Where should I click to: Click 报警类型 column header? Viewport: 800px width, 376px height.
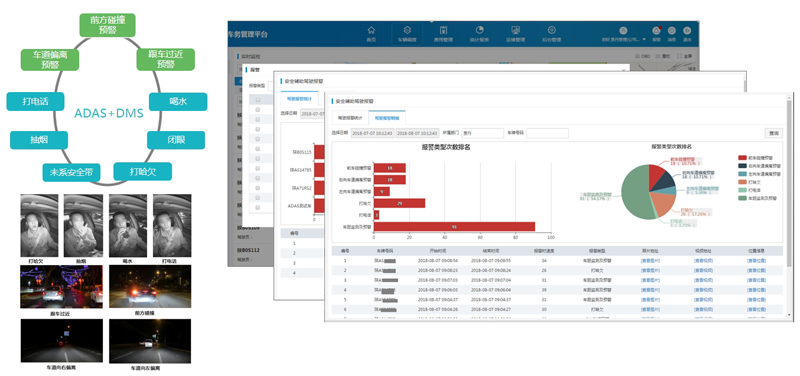597,251
